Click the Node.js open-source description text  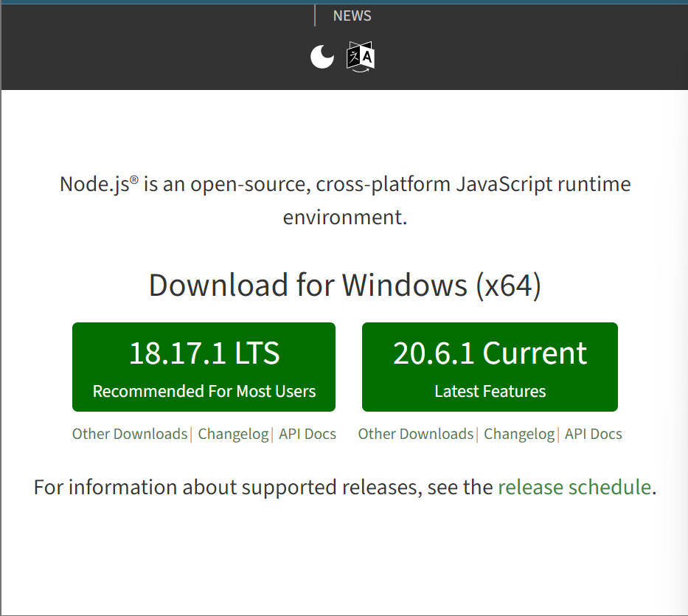[x=345, y=200]
